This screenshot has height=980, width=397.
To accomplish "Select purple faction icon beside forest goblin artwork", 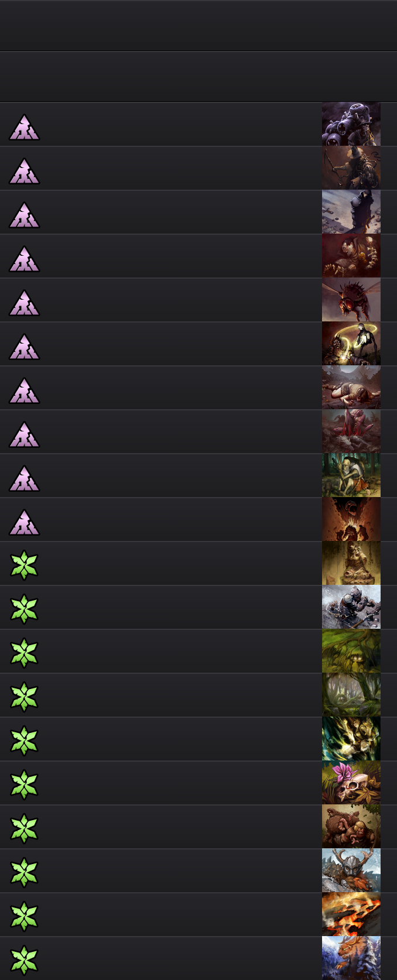I will [x=25, y=479].
